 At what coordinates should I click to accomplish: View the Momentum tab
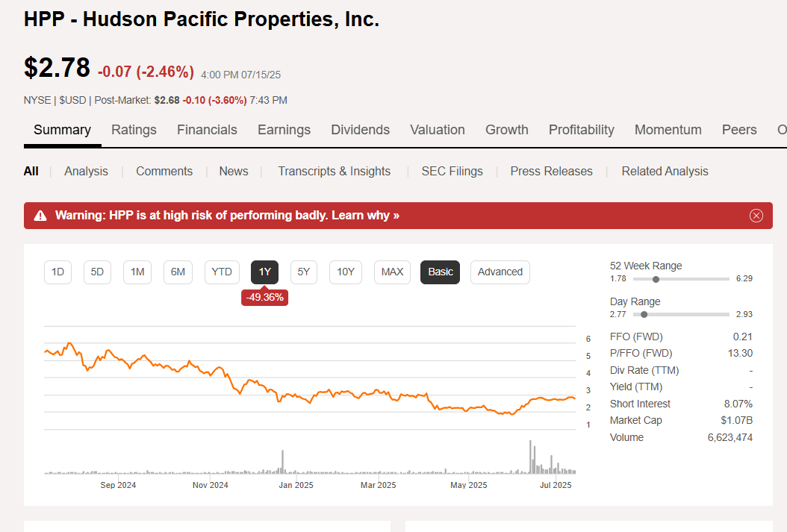click(668, 129)
